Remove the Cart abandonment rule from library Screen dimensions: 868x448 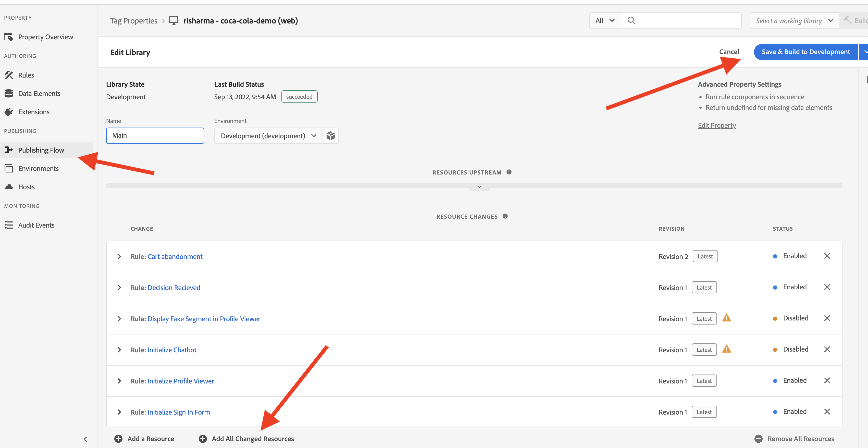point(827,256)
